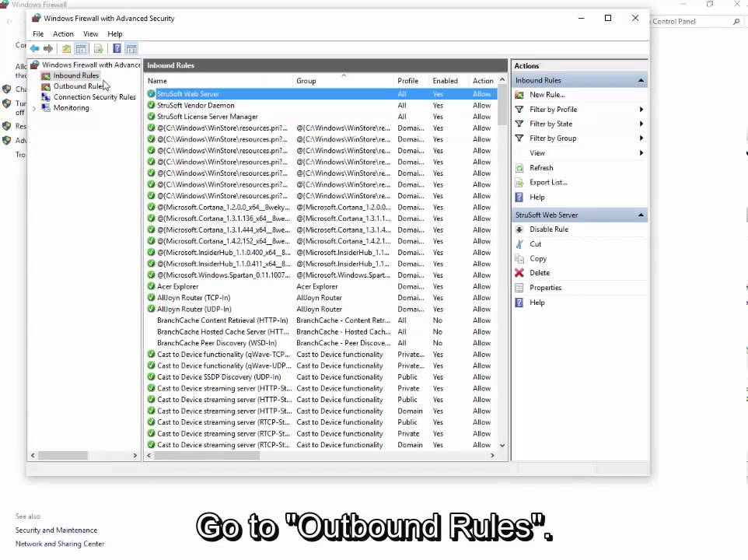
Task: Click the rules list horizontal scrollbar thumb
Action: point(207,456)
